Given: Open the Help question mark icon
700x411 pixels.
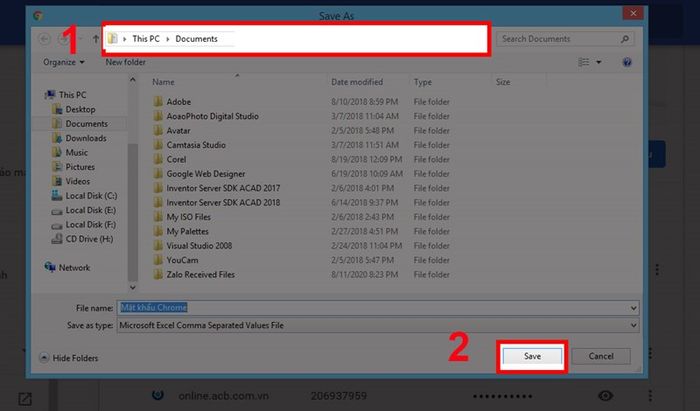Looking at the screenshot, I should [627, 62].
